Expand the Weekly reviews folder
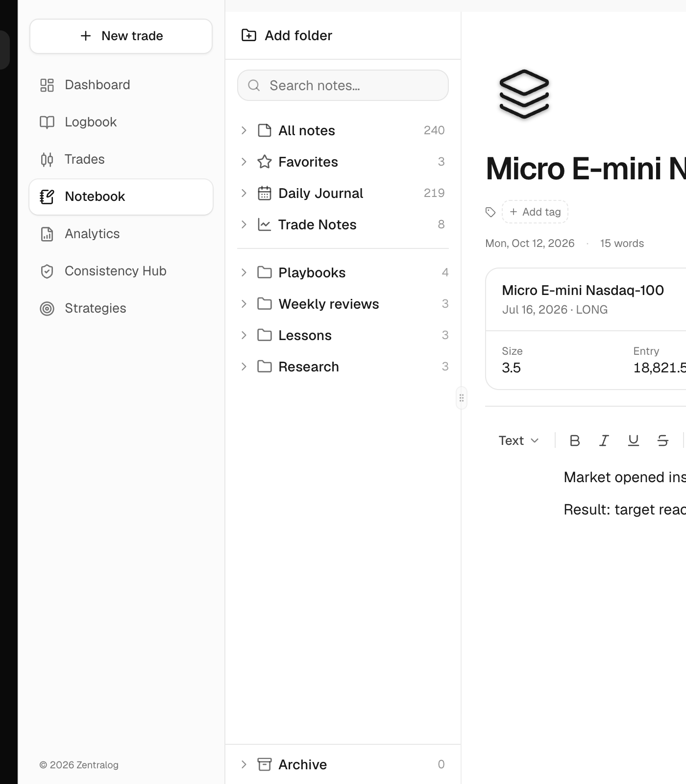The height and width of the screenshot is (784, 686). click(x=244, y=304)
